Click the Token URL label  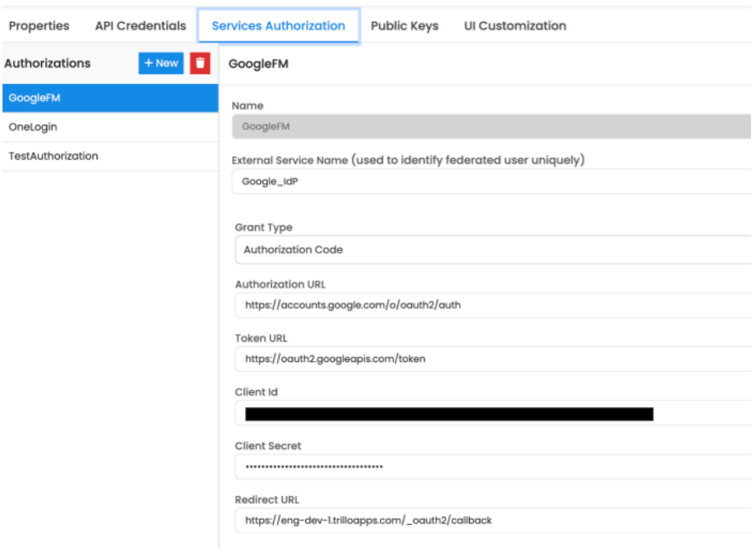(x=261, y=339)
